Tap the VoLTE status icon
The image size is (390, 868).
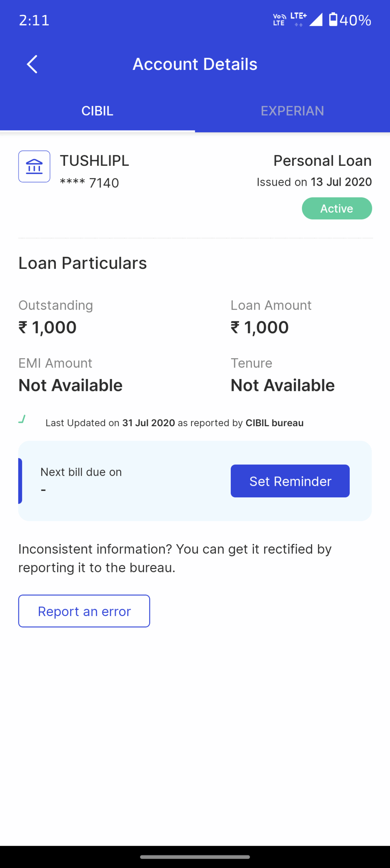(x=279, y=20)
